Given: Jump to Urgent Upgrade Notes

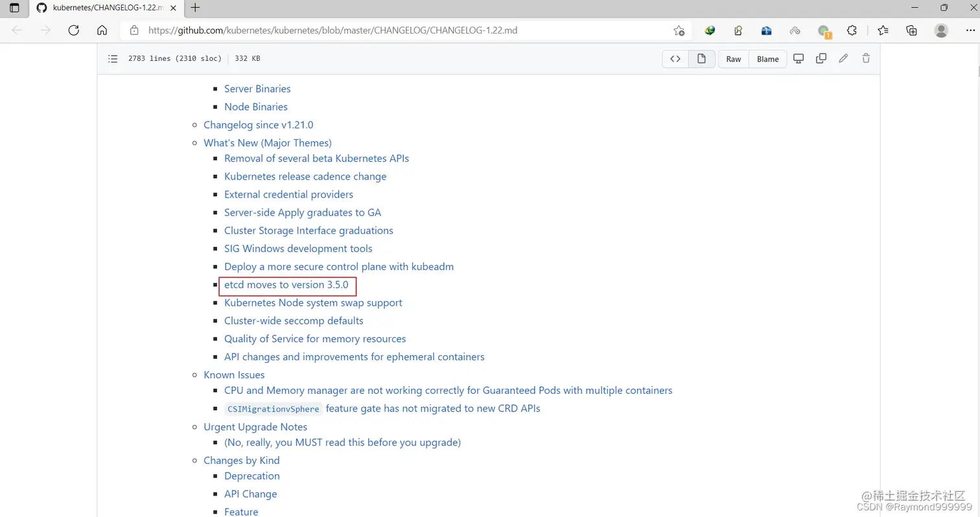Looking at the screenshot, I should pyautogui.click(x=255, y=427).
